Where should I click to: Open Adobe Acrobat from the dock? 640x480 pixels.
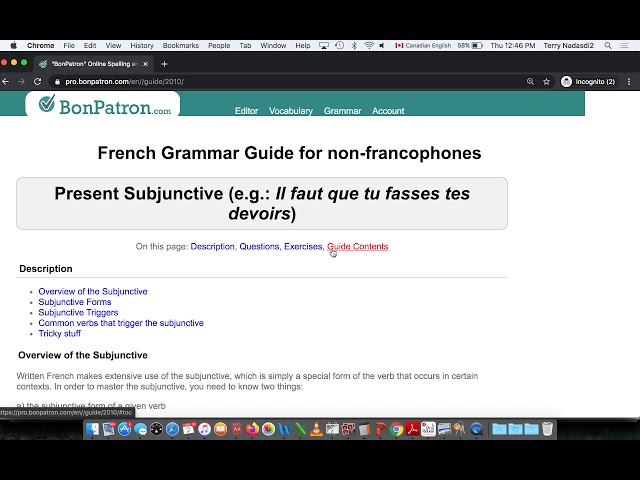pyautogui.click(x=412, y=429)
